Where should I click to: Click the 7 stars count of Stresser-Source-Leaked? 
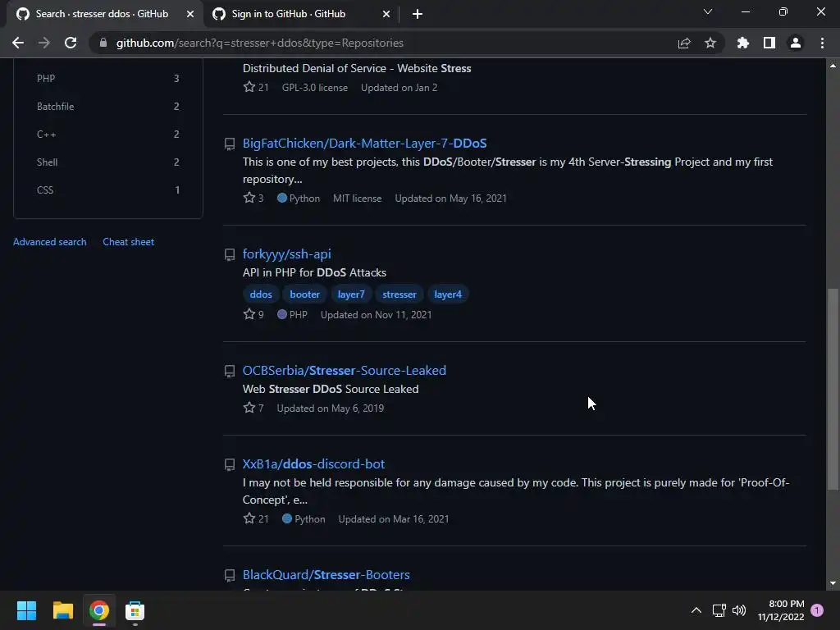(x=253, y=408)
